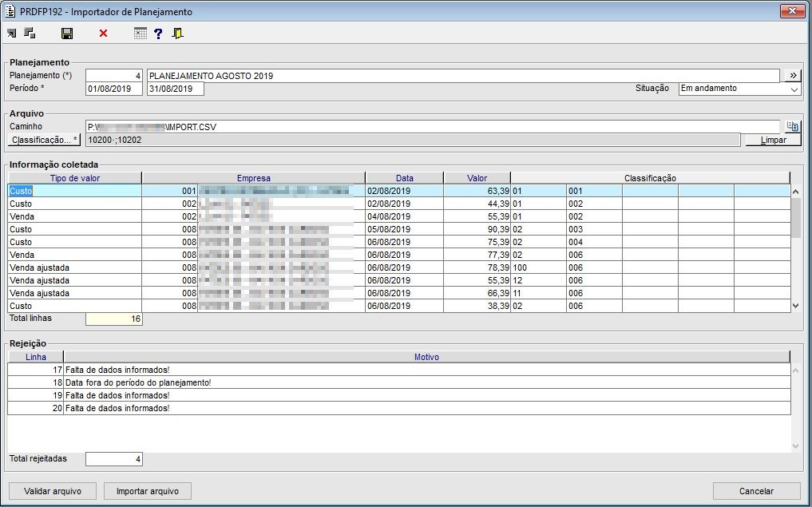Screen dimensions: 812x507
Task: Open planejamento lookup double-arrow button
Action: click(x=792, y=76)
